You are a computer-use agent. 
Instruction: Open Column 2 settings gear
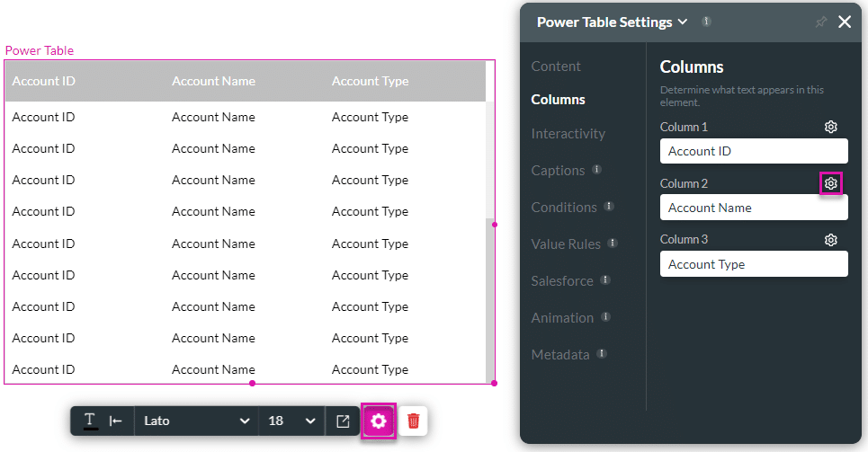tap(831, 183)
